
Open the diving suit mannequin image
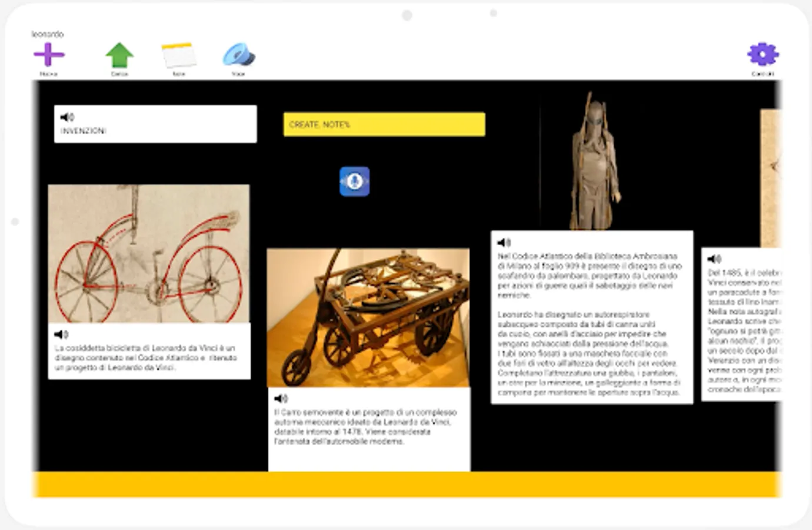click(x=595, y=160)
